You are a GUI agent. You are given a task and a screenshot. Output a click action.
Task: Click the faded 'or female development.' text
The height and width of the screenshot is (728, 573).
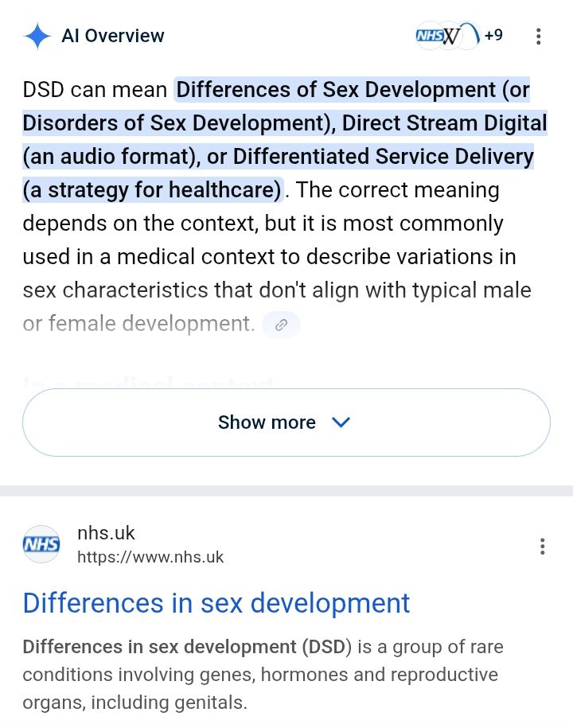pyautogui.click(x=138, y=324)
